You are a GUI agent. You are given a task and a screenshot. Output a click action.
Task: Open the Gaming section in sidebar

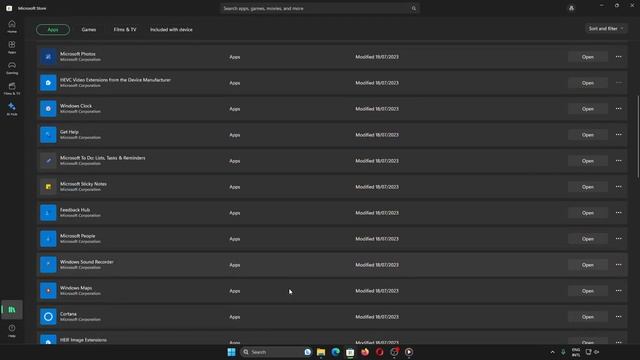pos(12,68)
